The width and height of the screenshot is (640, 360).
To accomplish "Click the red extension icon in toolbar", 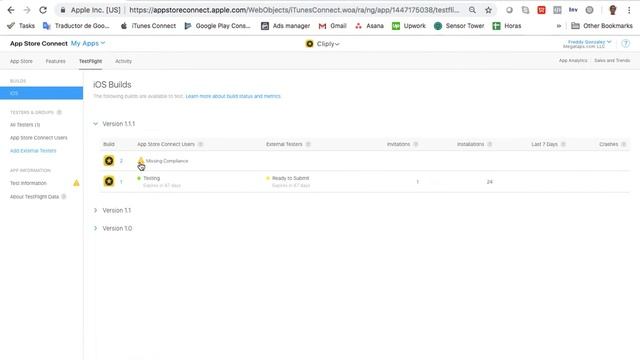I will (x=541, y=10).
